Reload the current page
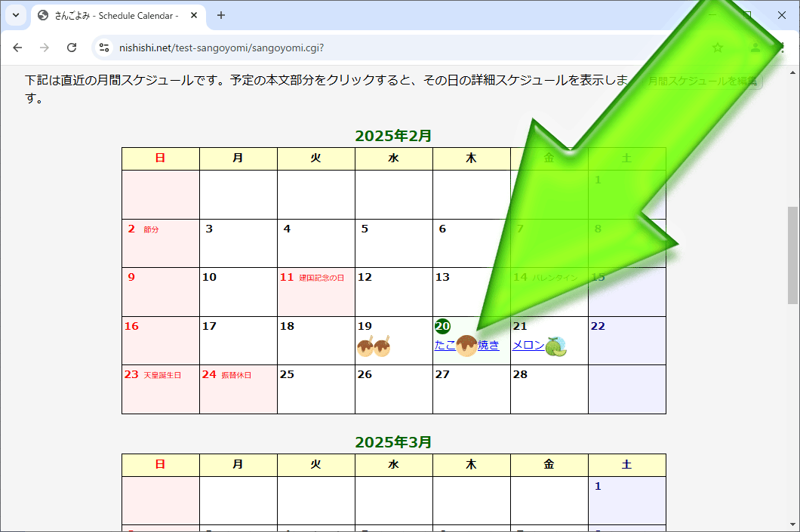This screenshot has width=800, height=532. (72, 48)
